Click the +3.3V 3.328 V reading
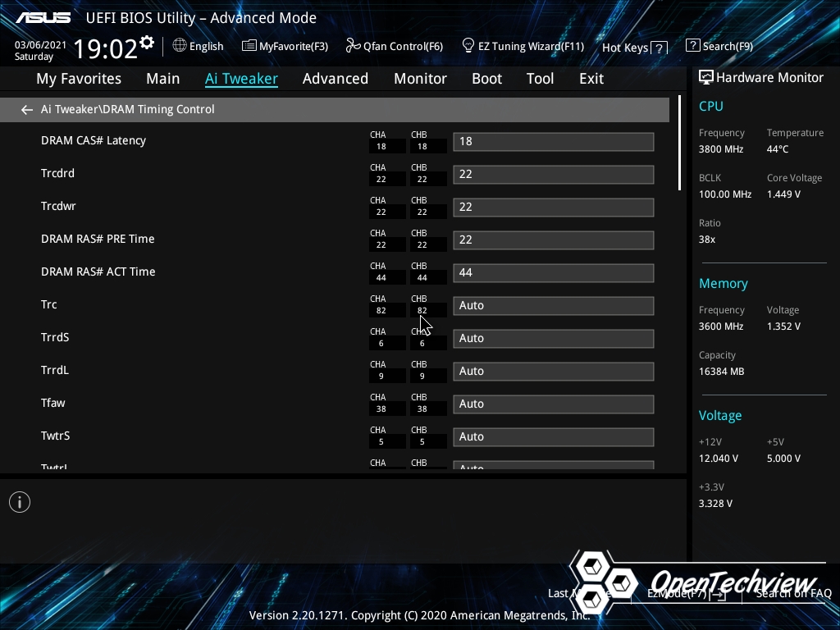The image size is (840, 630). pos(715,504)
